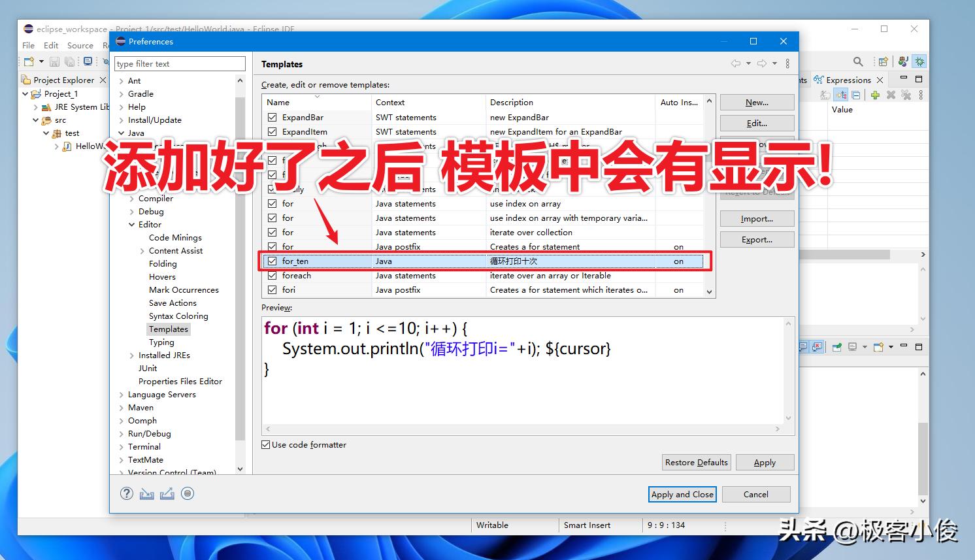This screenshot has width=975, height=560.
Task: Click the export preferences icon in the dialog
Action: pyautogui.click(x=167, y=493)
